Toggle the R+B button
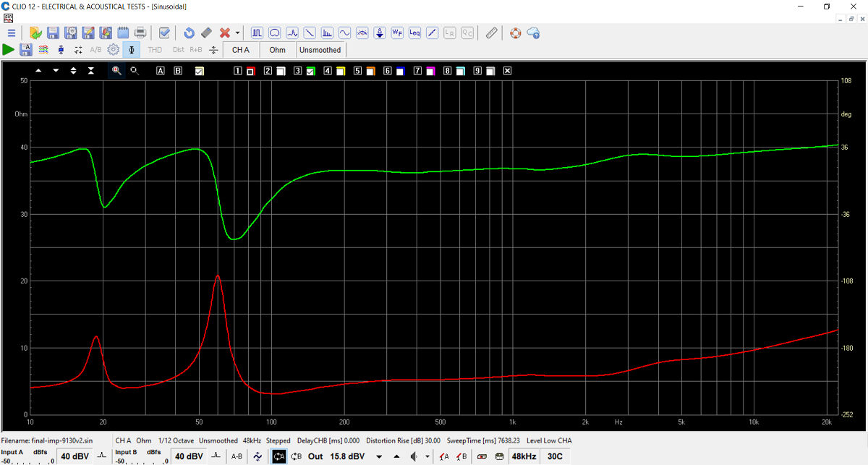Image resolution: width=868 pixels, height=465 pixels. tap(196, 50)
